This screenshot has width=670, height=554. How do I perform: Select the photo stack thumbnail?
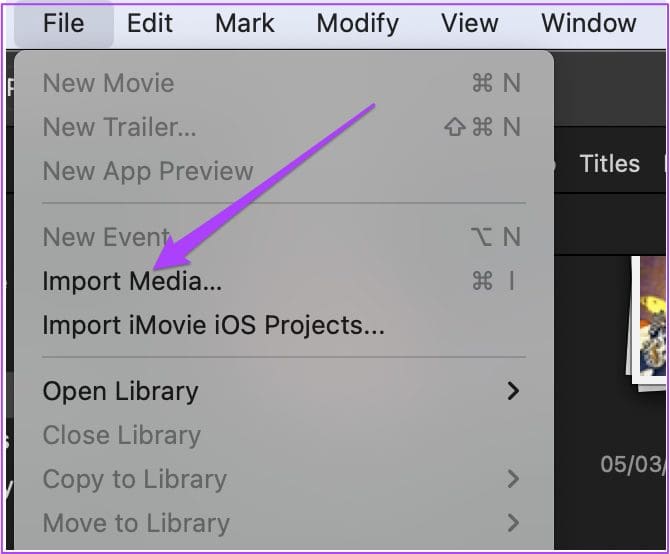coord(646,322)
